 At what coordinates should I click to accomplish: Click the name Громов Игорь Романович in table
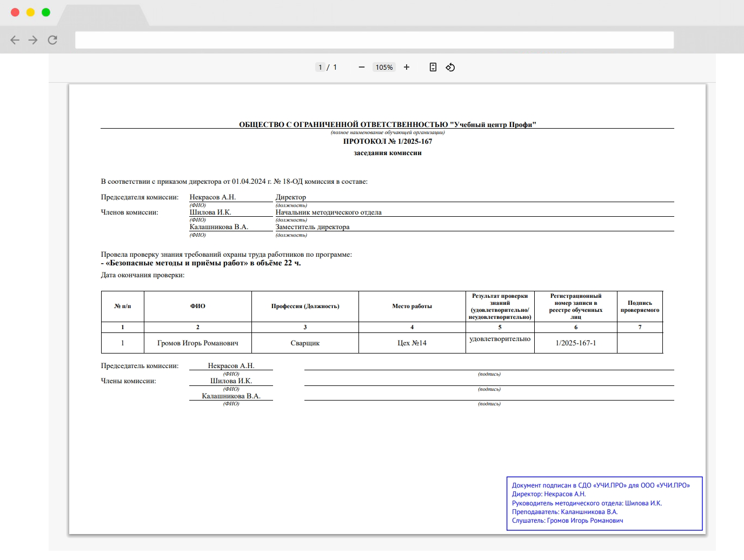(x=197, y=343)
